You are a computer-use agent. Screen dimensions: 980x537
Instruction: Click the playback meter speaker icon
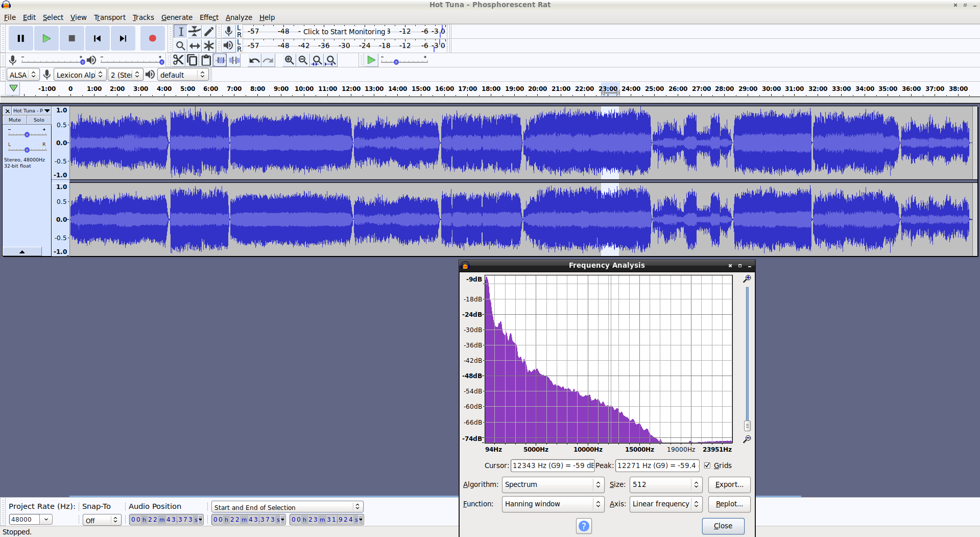[x=228, y=45]
